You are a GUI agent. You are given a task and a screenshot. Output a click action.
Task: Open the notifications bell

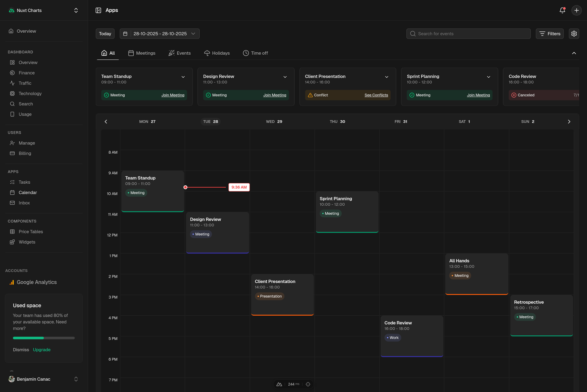coord(562,10)
